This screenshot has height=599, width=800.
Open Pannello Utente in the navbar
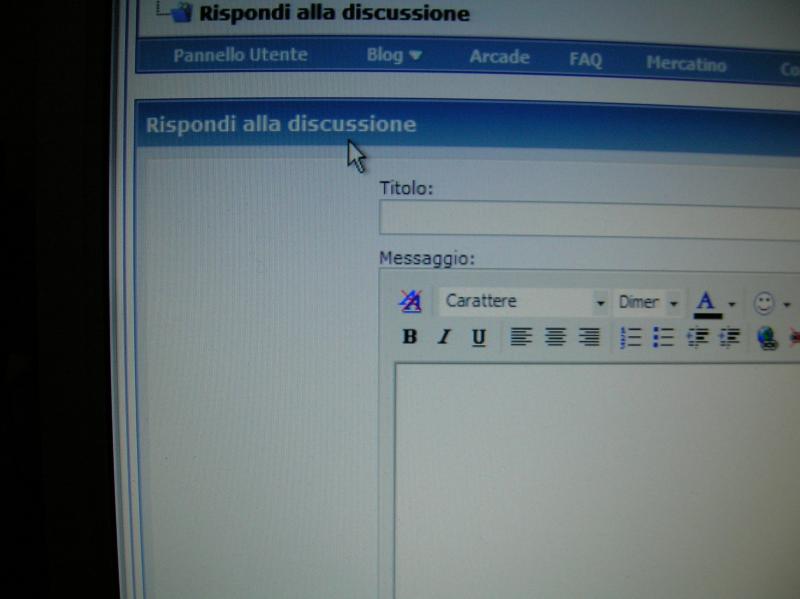coord(240,55)
